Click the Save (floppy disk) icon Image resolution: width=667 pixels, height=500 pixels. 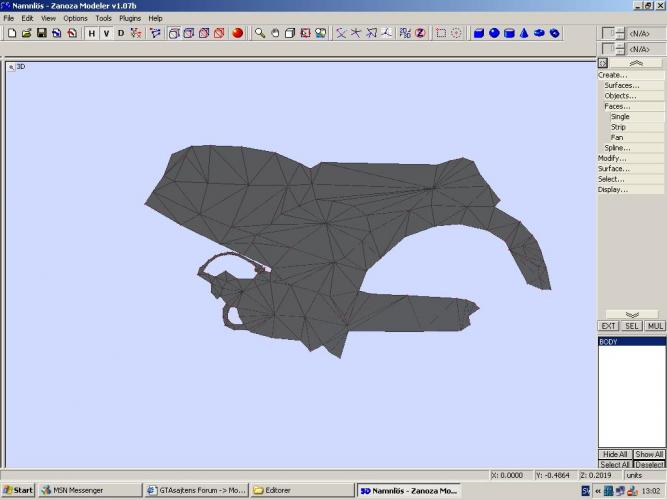pos(41,33)
